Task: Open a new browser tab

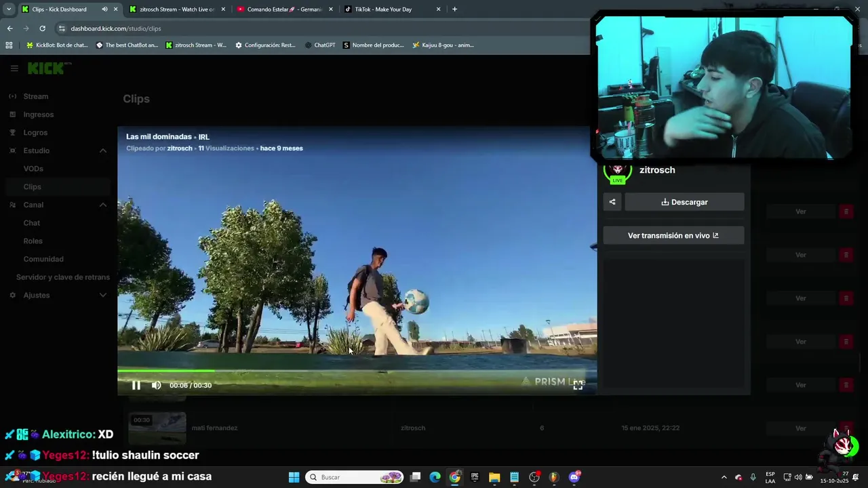Action: click(454, 9)
